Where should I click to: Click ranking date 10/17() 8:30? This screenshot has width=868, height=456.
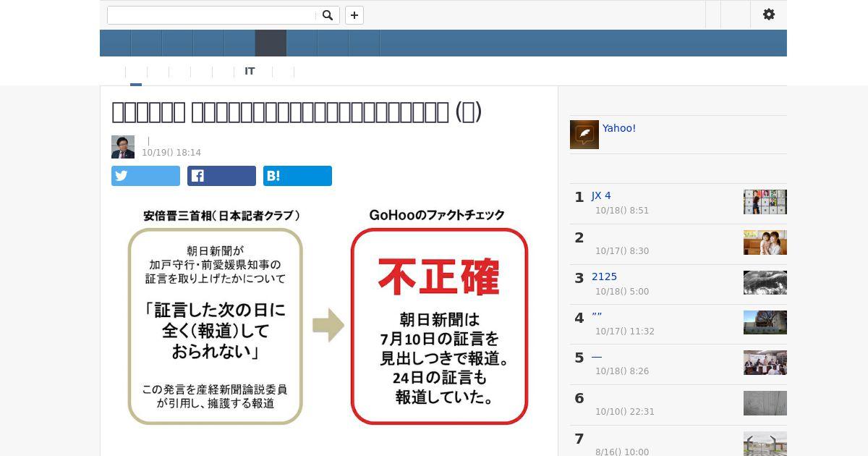[x=622, y=251]
